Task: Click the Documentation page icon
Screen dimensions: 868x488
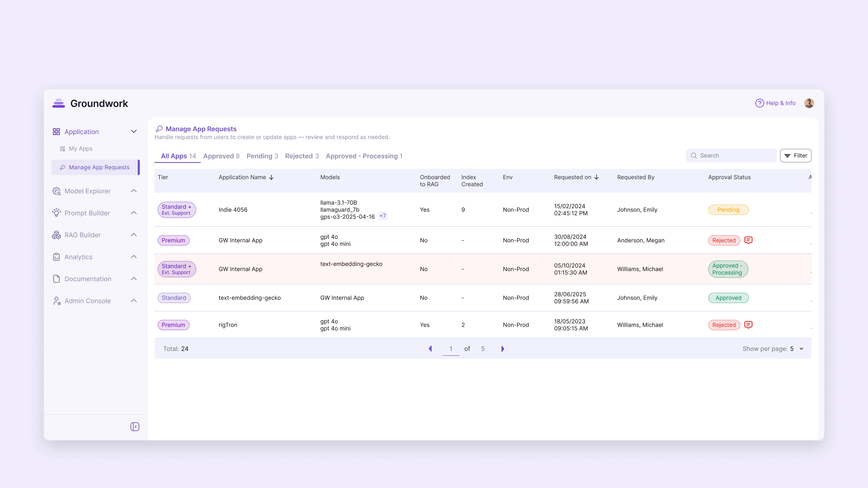Action: pyautogui.click(x=57, y=279)
